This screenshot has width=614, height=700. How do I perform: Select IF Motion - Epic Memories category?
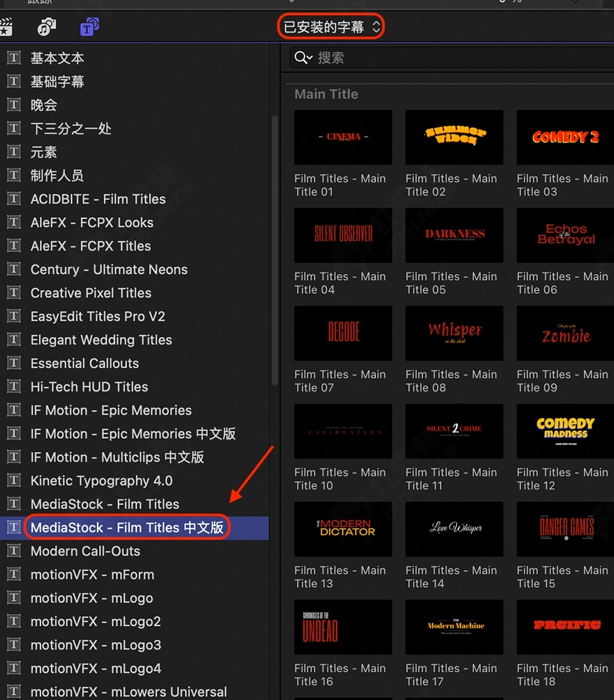134,410
